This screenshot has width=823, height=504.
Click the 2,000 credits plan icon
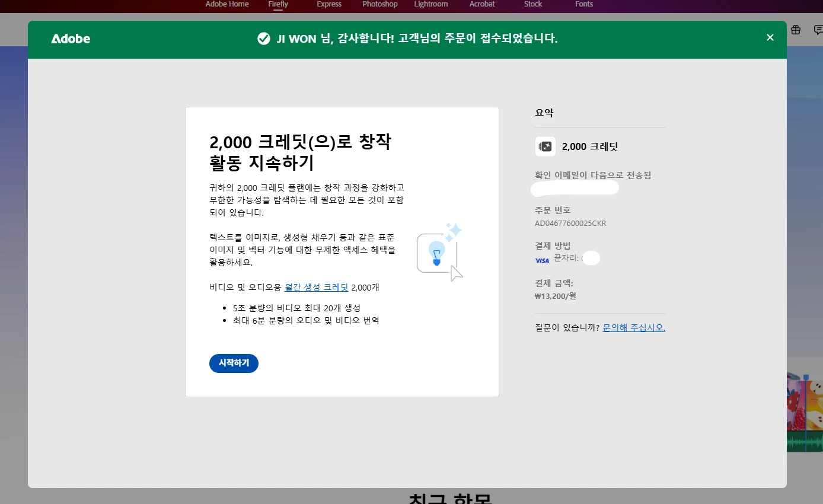point(545,146)
